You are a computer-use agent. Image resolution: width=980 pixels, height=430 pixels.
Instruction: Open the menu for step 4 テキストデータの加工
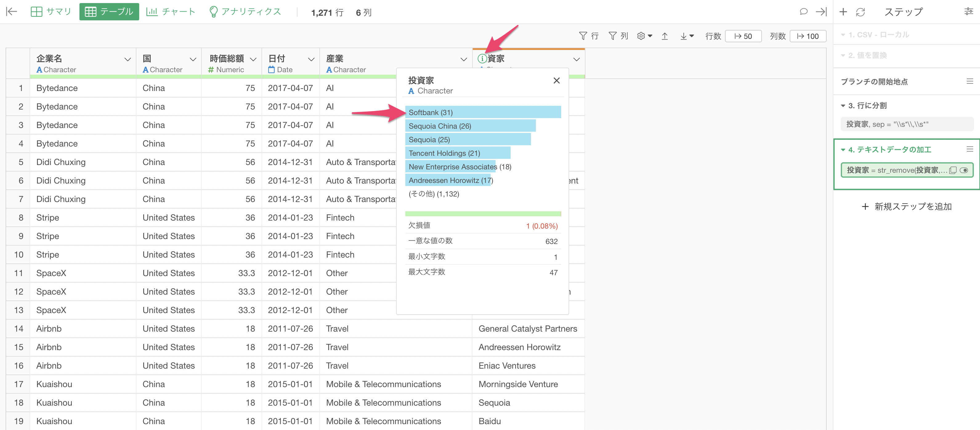(x=970, y=149)
